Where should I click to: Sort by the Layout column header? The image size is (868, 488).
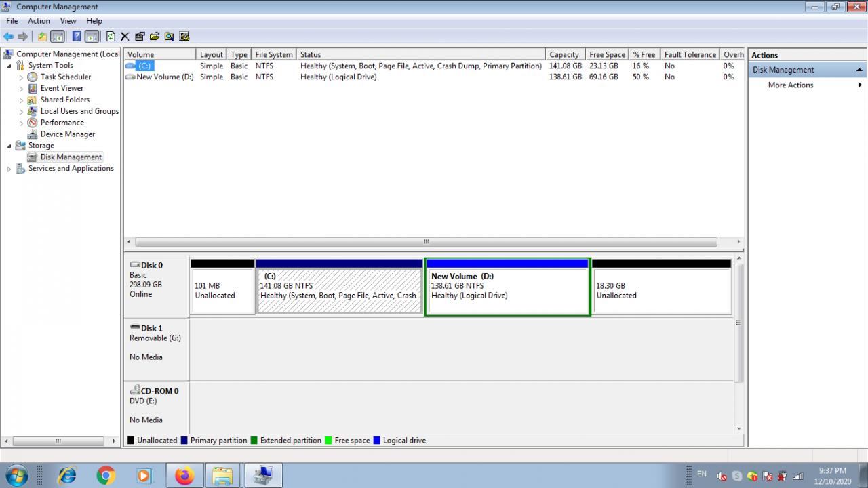[212, 54]
